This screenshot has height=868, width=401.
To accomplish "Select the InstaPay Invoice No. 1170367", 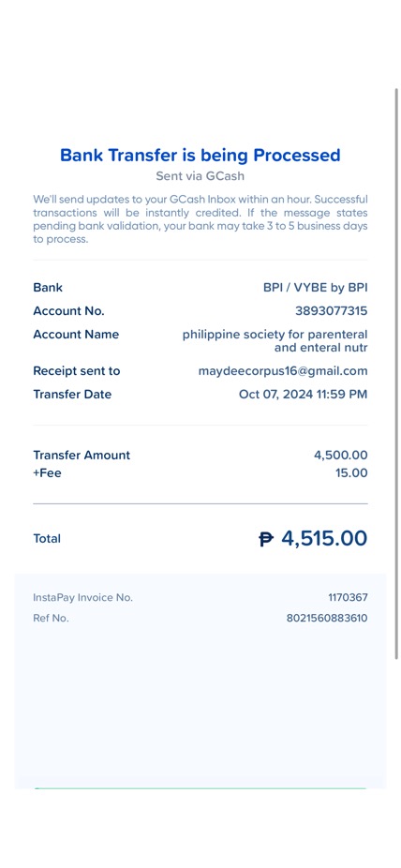I will click(348, 598).
